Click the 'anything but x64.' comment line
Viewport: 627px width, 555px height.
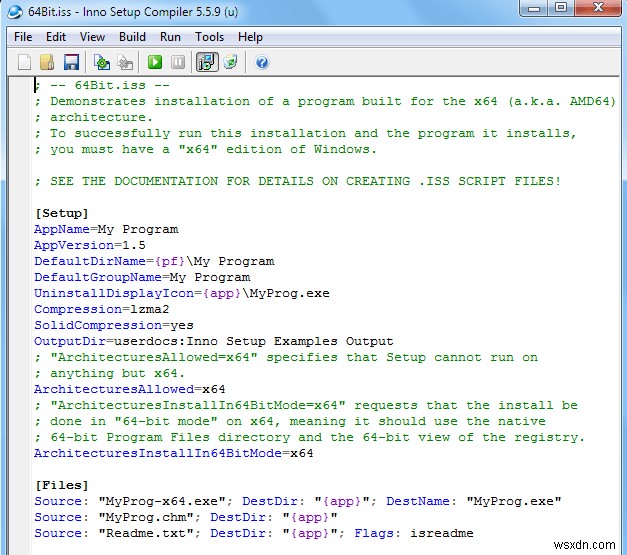(110, 373)
